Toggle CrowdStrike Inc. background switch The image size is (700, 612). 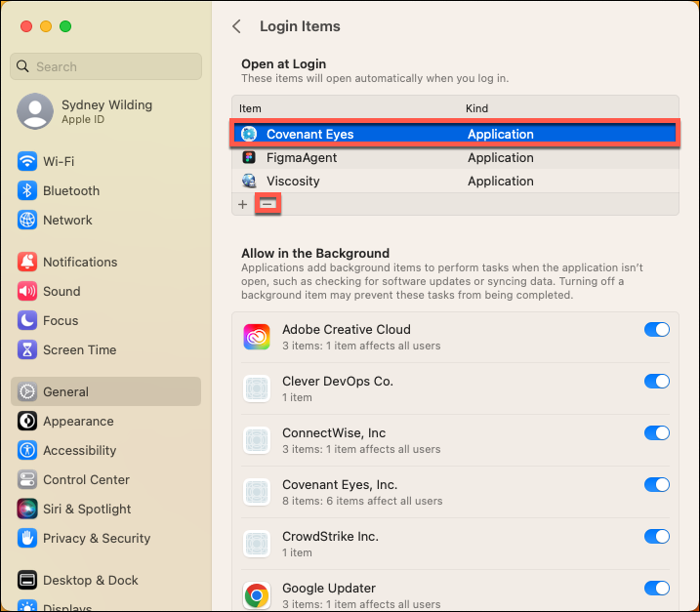[x=656, y=536]
